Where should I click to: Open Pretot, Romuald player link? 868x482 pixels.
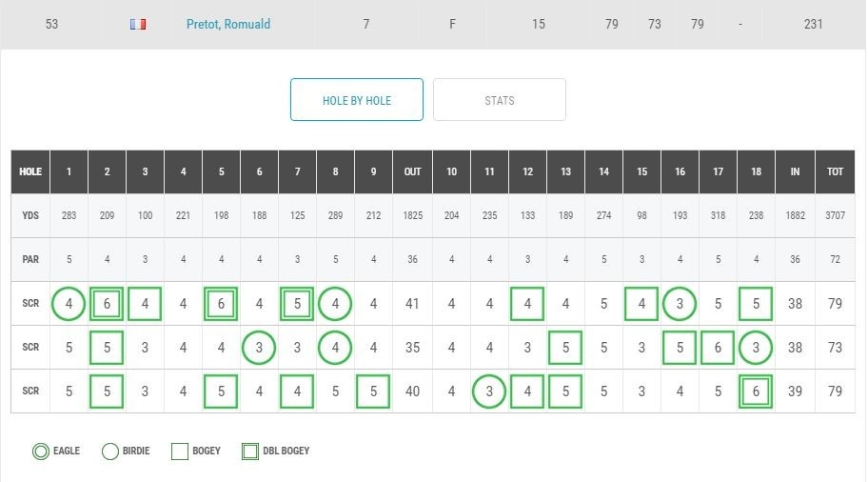tap(228, 25)
